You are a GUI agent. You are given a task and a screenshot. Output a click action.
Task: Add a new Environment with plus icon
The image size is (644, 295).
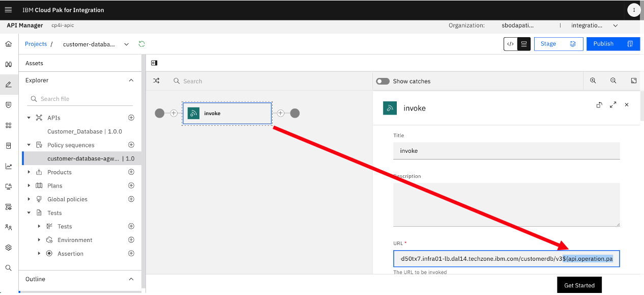(131, 239)
